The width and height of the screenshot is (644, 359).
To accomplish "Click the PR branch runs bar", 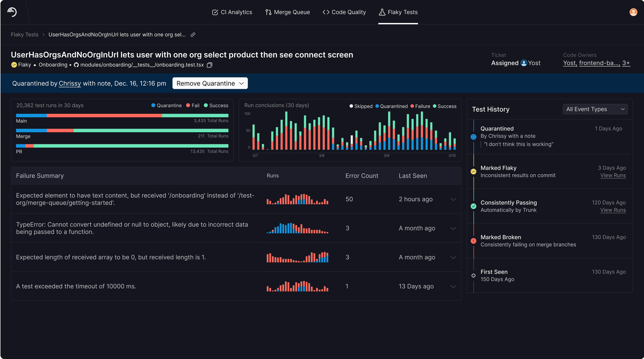I will tap(122, 146).
